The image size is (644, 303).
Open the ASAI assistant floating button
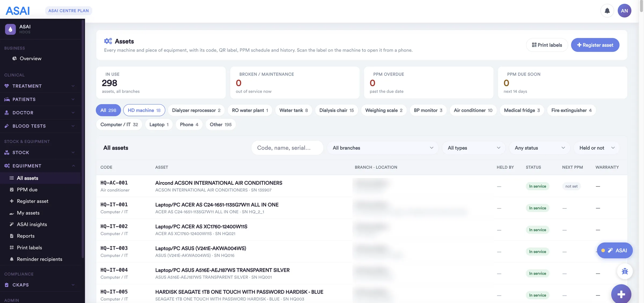(x=615, y=250)
